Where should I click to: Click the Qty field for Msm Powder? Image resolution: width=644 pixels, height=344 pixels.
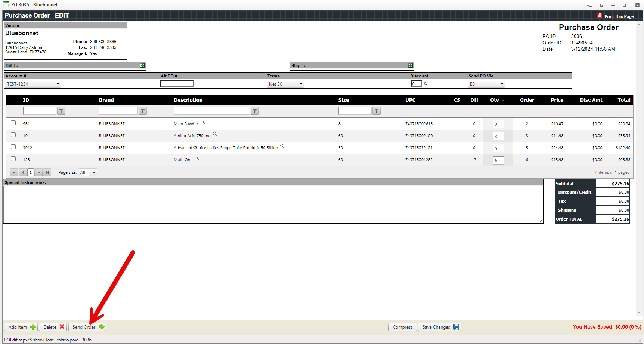(498, 124)
